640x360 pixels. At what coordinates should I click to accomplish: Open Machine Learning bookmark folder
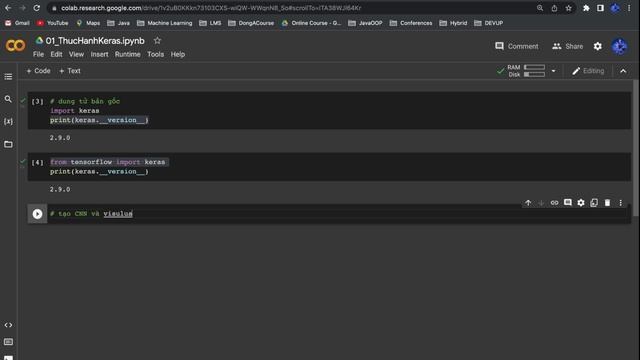coord(164,23)
